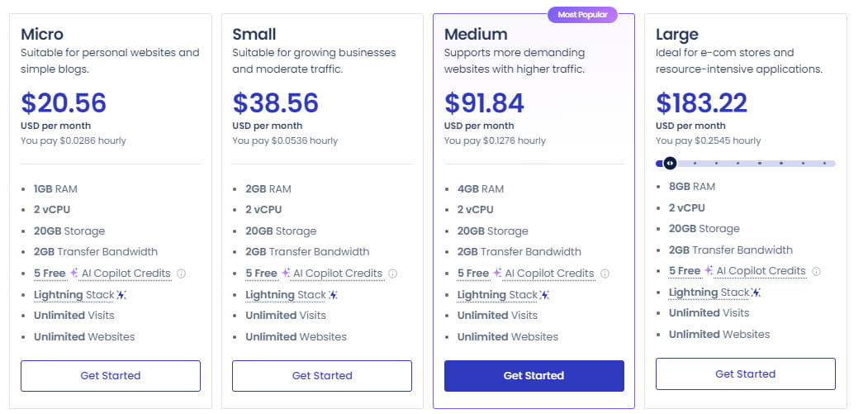Click the Large plan Lightning Stack bolt icon

(757, 293)
